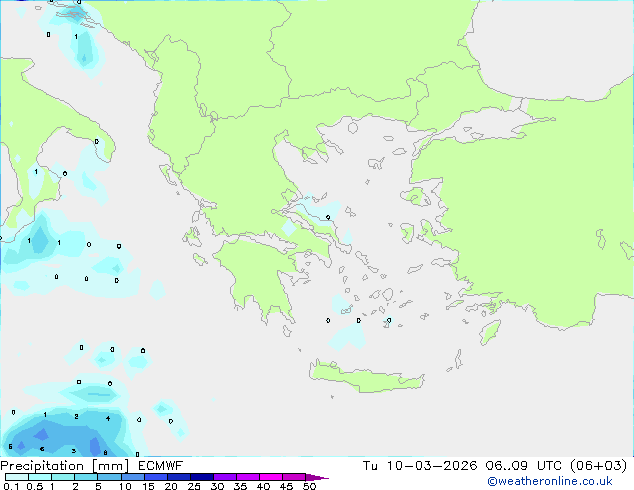Viewport: 634px width, 490px height.
Task: Click the precipitation value '6' on the map
Action: pos(42,449)
